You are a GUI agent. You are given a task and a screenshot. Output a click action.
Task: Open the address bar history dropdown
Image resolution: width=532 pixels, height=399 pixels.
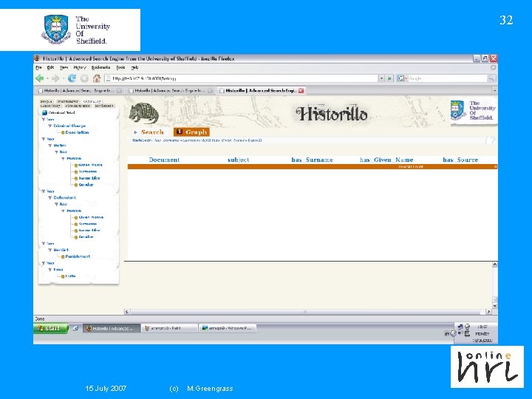(382, 78)
